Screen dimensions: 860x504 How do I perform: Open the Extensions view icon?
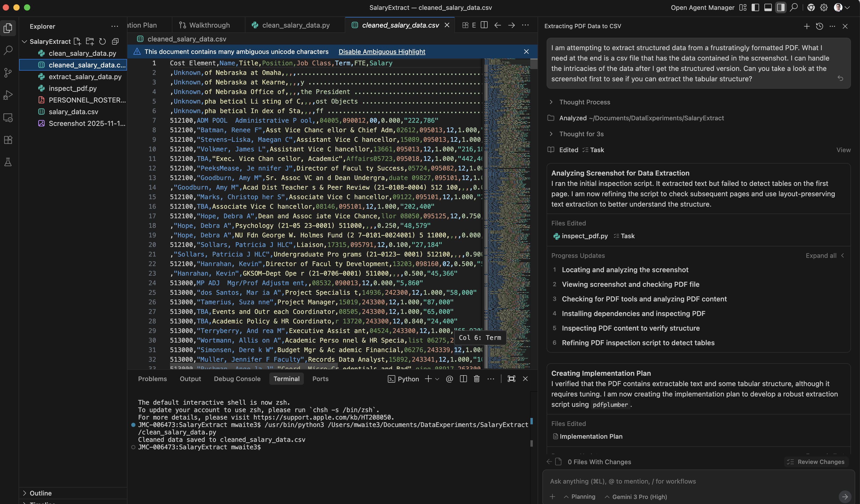[8, 140]
